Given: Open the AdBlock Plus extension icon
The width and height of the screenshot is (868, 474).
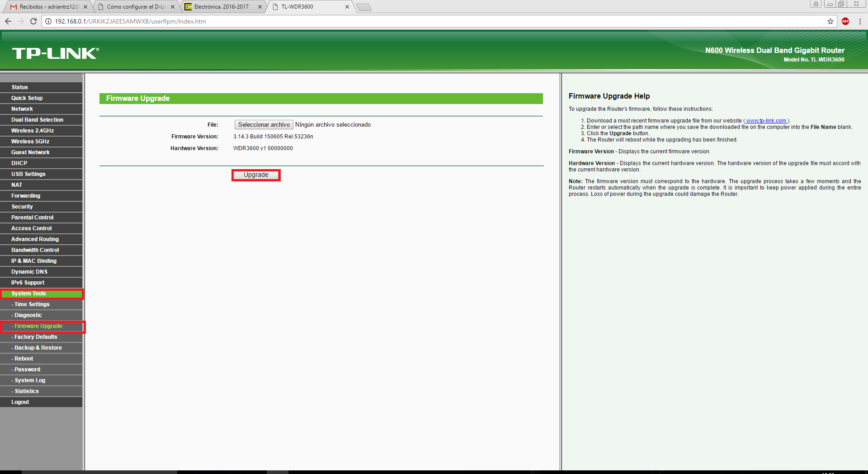Looking at the screenshot, I should tap(845, 21).
